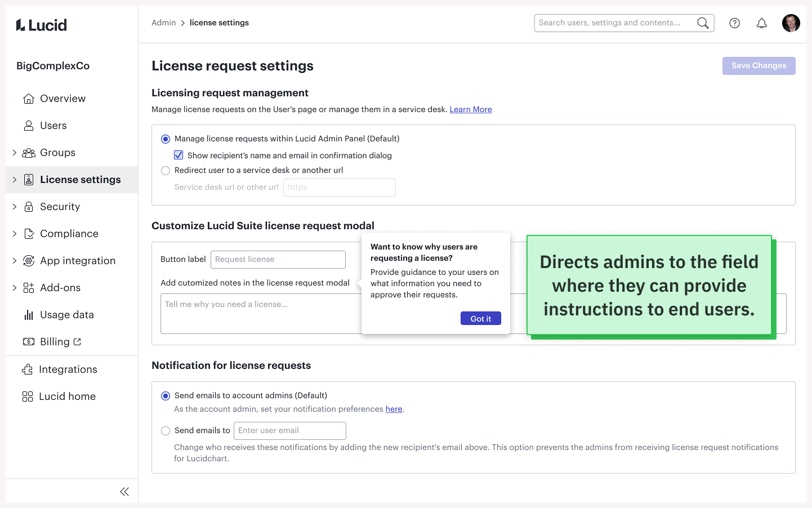
Task: Select Redirect user to a service desk
Action: pos(166,171)
